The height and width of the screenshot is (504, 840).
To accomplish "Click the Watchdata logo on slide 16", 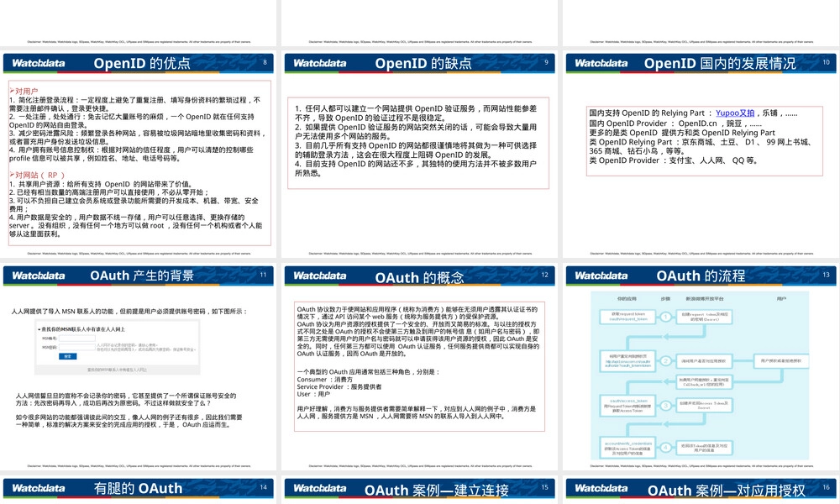I will (x=601, y=489).
